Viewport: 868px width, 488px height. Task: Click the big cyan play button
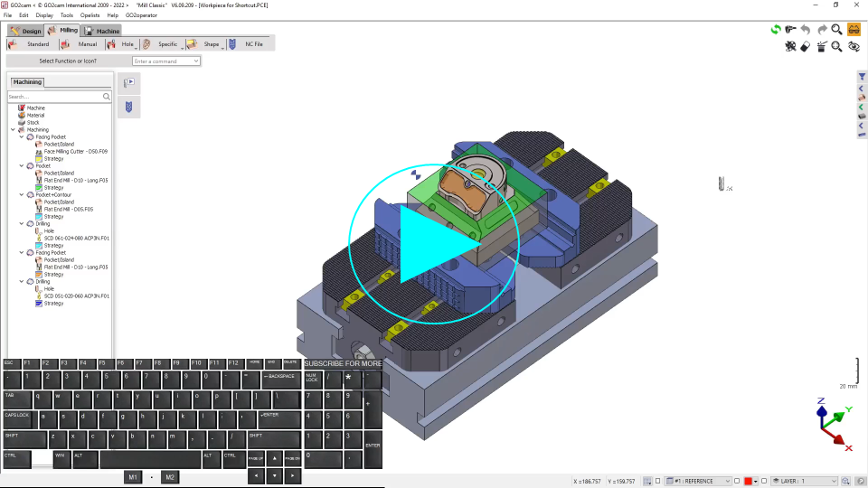pos(434,244)
